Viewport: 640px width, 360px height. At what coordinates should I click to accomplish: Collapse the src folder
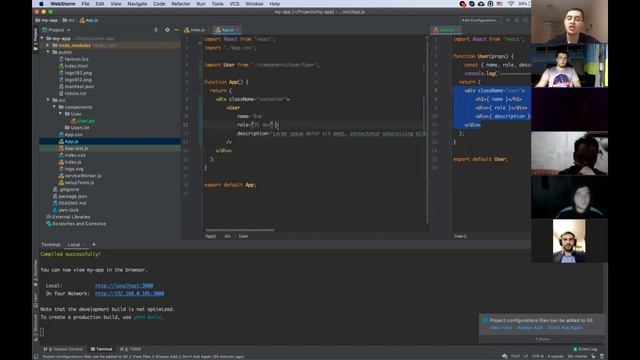[48, 100]
